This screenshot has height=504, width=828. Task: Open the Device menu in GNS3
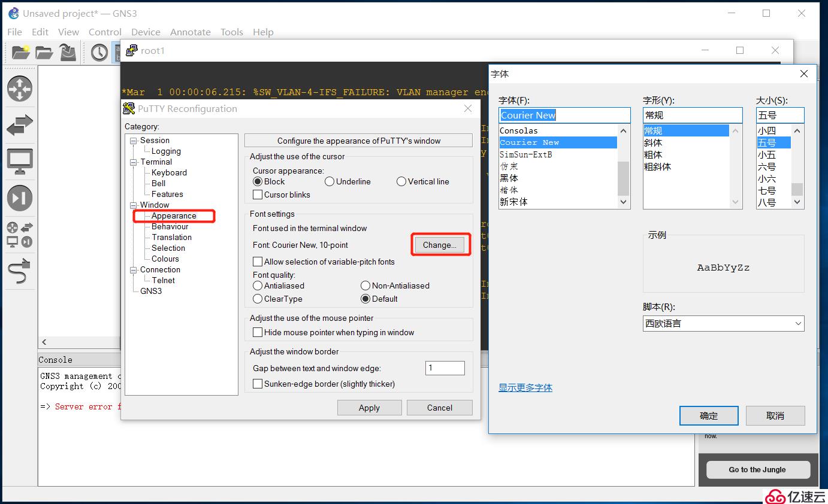146,32
